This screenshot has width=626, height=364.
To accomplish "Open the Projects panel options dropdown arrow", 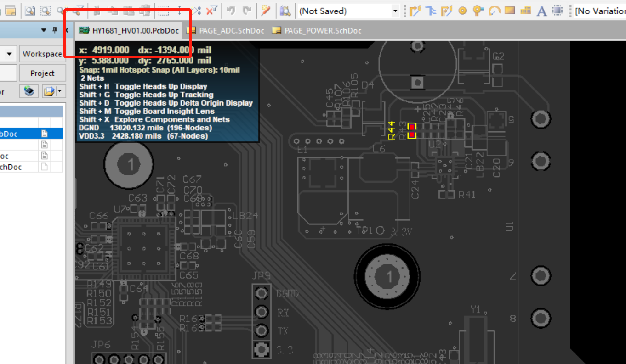I will point(44,30).
